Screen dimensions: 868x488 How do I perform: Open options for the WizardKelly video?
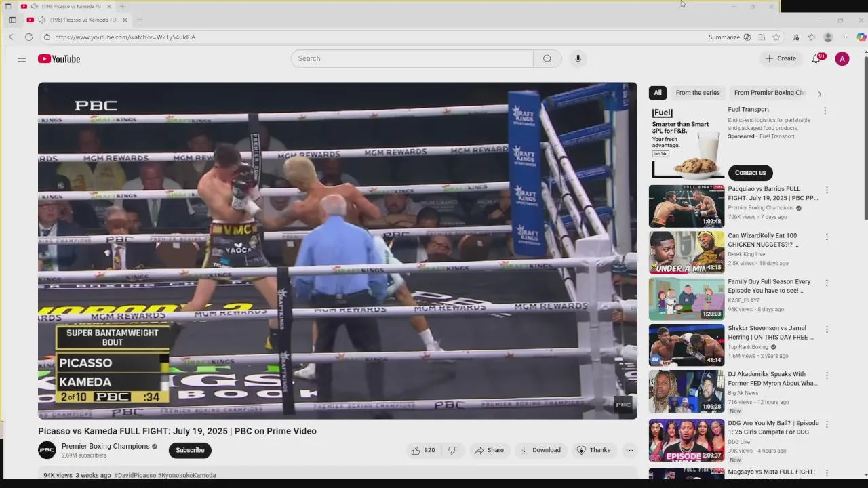[x=827, y=237]
